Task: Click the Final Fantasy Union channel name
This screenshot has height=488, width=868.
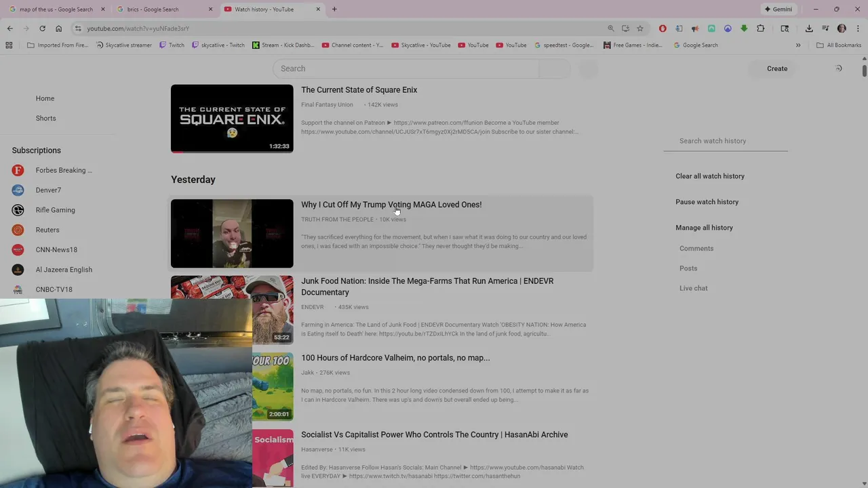Action: (x=327, y=105)
